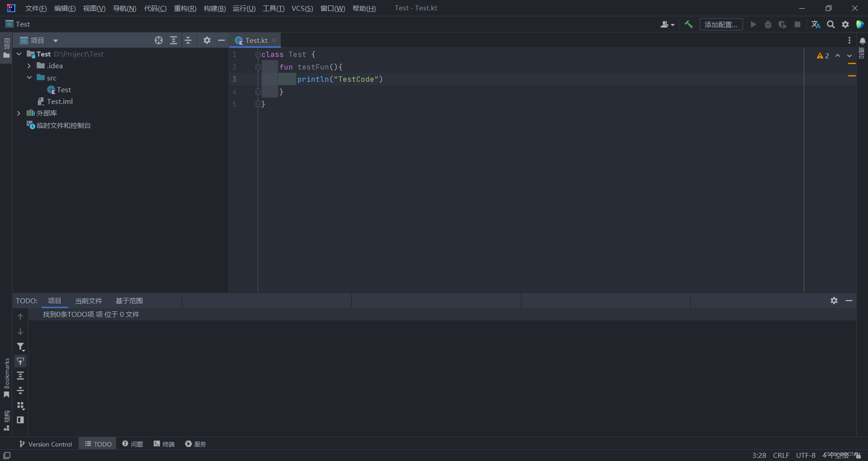Collapse the src folder

[29, 78]
